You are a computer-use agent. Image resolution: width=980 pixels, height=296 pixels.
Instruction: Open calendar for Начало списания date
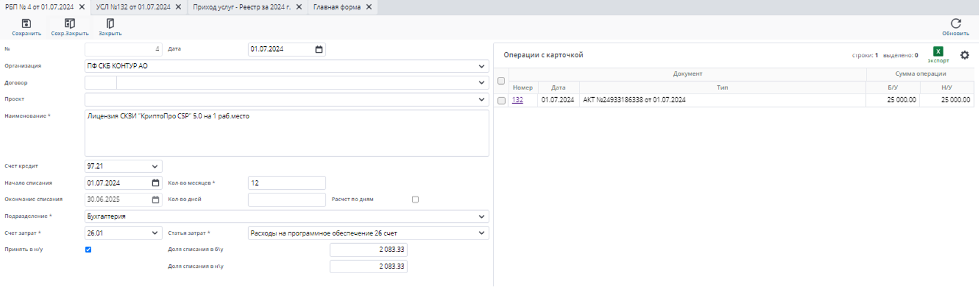tap(155, 183)
